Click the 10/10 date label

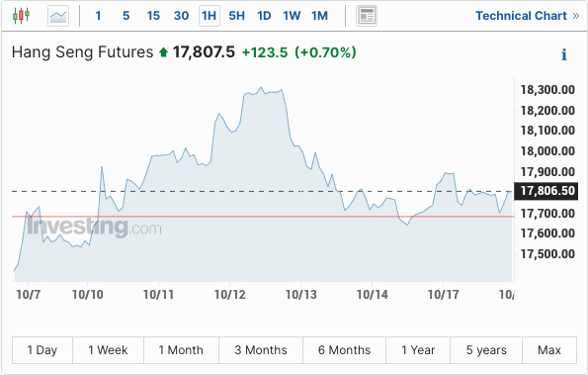[87, 295]
